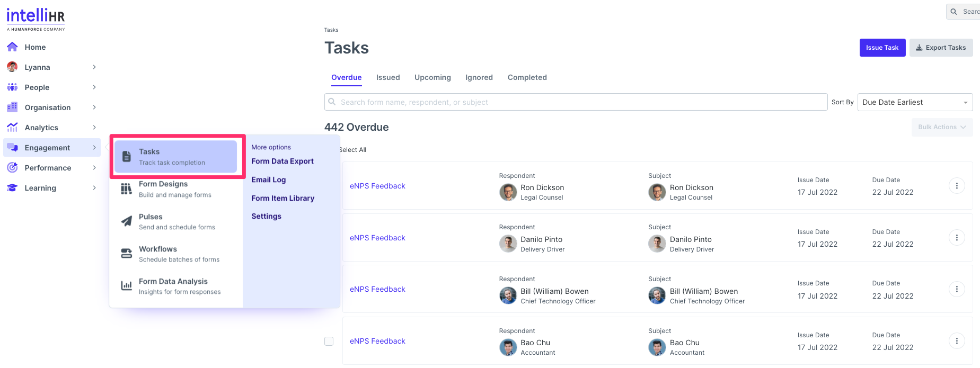Click the Home house icon in sidebar
Viewport: 980px width, 368px height.
[x=12, y=47]
